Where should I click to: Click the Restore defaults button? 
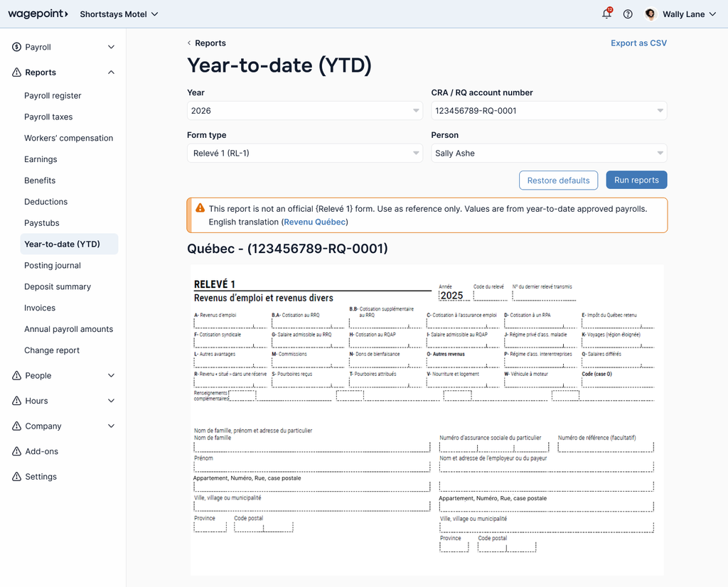pos(558,180)
